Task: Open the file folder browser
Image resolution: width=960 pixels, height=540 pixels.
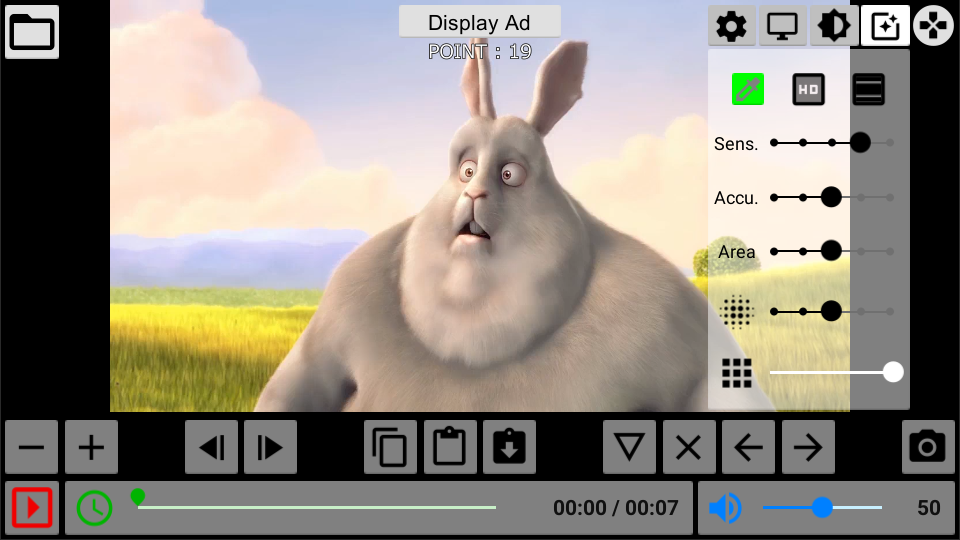Action: (x=32, y=32)
